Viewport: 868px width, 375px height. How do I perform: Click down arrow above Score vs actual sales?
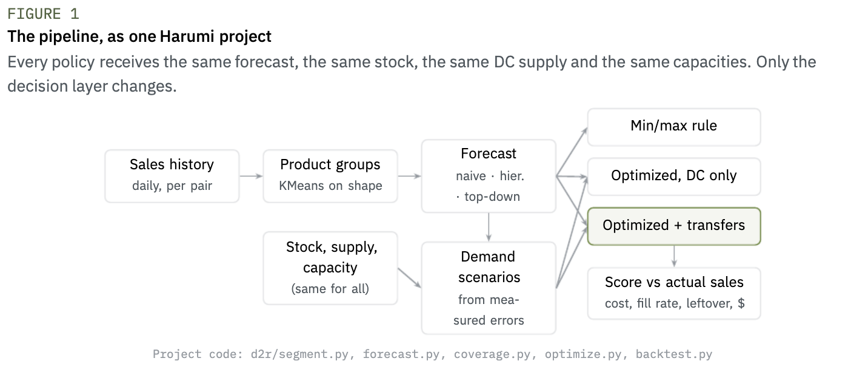(674, 256)
